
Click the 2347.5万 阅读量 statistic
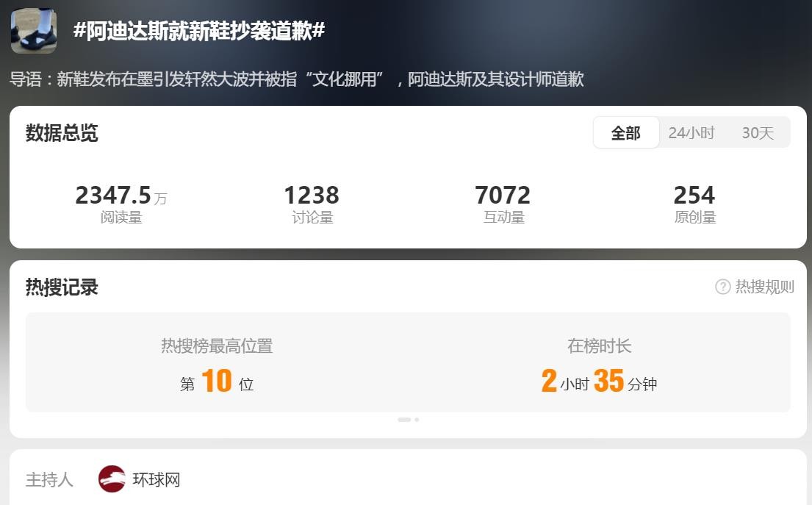pos(121,204)
